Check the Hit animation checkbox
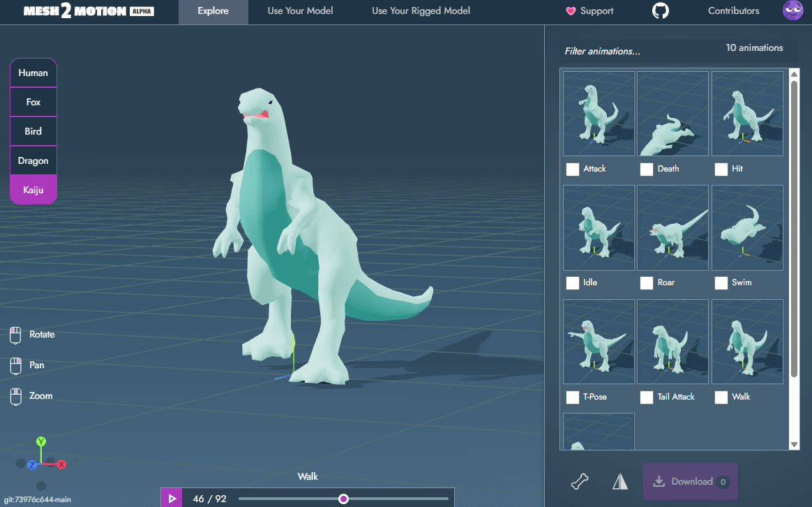Image resolution: width=812 pixels, height=507 pixels. (721, 169)
